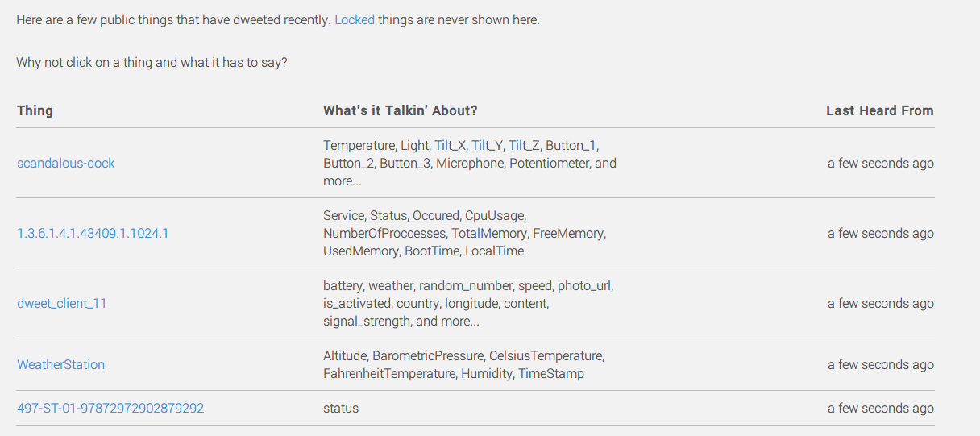The image size is (980, 436).
Task: Click the What's it Talkin' About? header
Action: [x=400, y=110]
